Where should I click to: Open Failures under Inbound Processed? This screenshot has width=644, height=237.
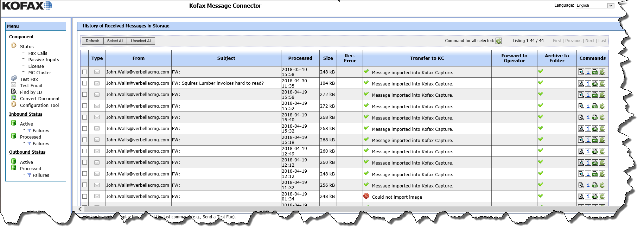coord(41,144)
